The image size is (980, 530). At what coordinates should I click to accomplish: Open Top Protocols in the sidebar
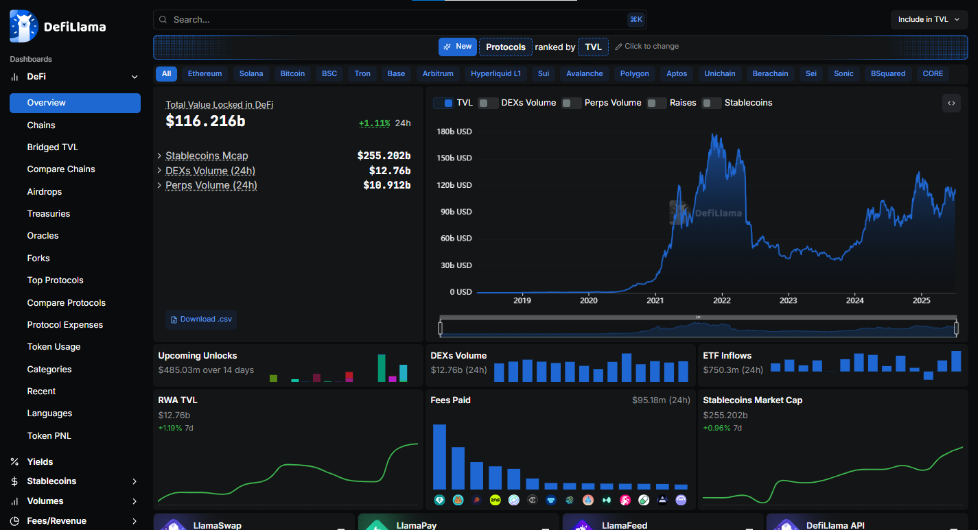click(55, 280)
